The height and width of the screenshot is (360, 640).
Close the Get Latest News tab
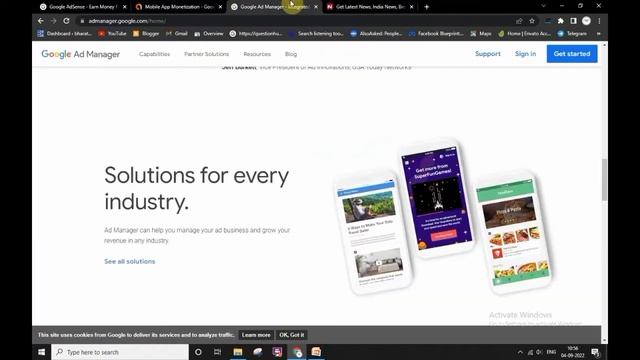click(411, 7)
